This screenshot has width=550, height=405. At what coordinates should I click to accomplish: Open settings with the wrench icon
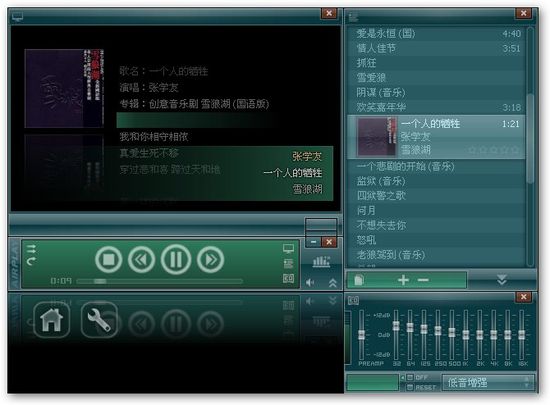(x=99, y=320)
